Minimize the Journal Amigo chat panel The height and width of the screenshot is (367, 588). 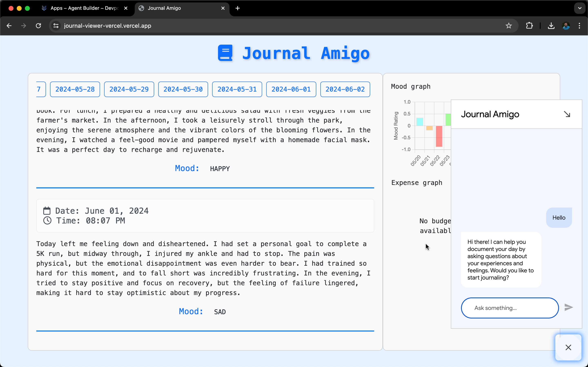[567, 114]
